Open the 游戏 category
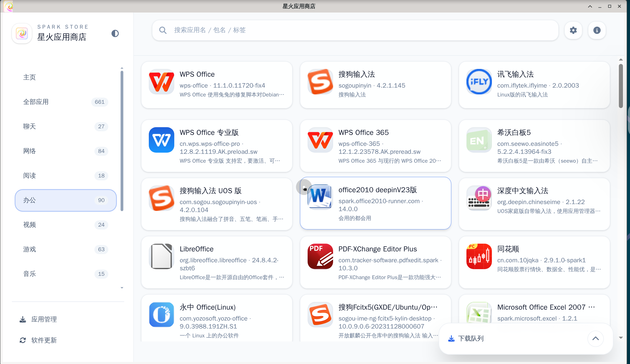630x364 pixels. 66,249
